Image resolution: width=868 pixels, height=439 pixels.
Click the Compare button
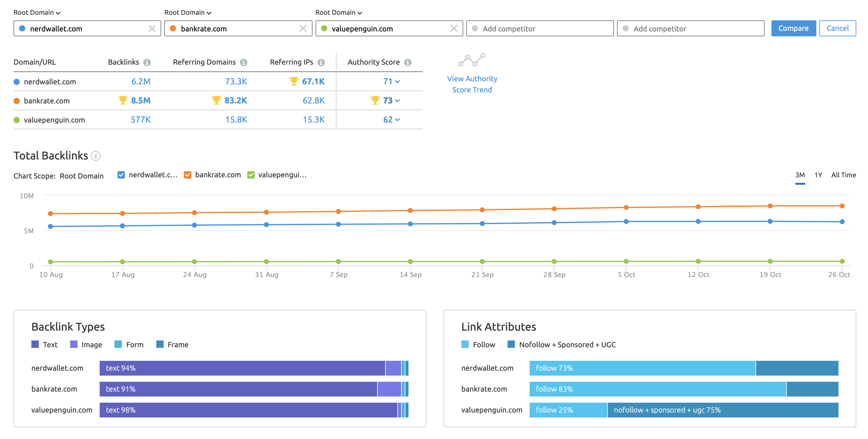point(793,27)
